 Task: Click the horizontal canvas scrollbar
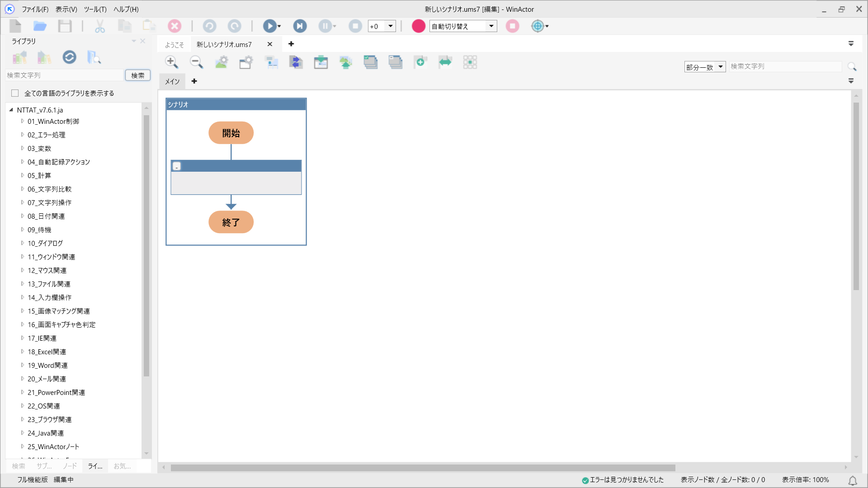coord(423,468)
